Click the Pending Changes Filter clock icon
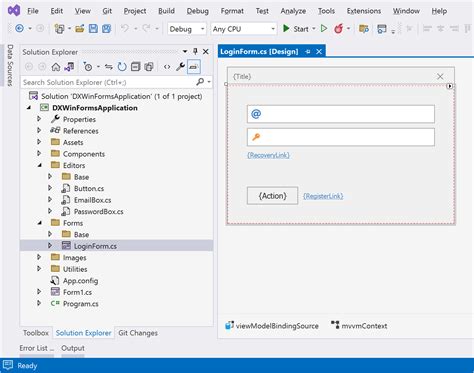474x373 pixels. click(x=88, y=67)
